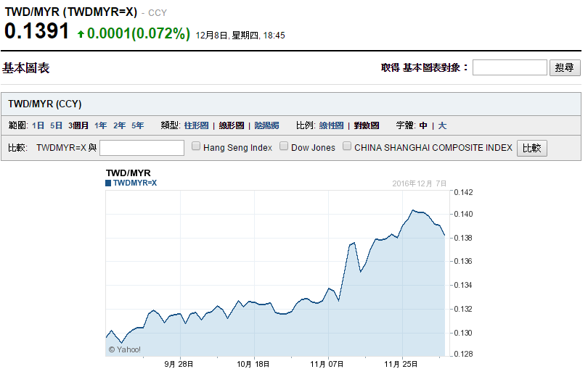
Task: Set scale to 線性圖
Action: coord(331,125)
